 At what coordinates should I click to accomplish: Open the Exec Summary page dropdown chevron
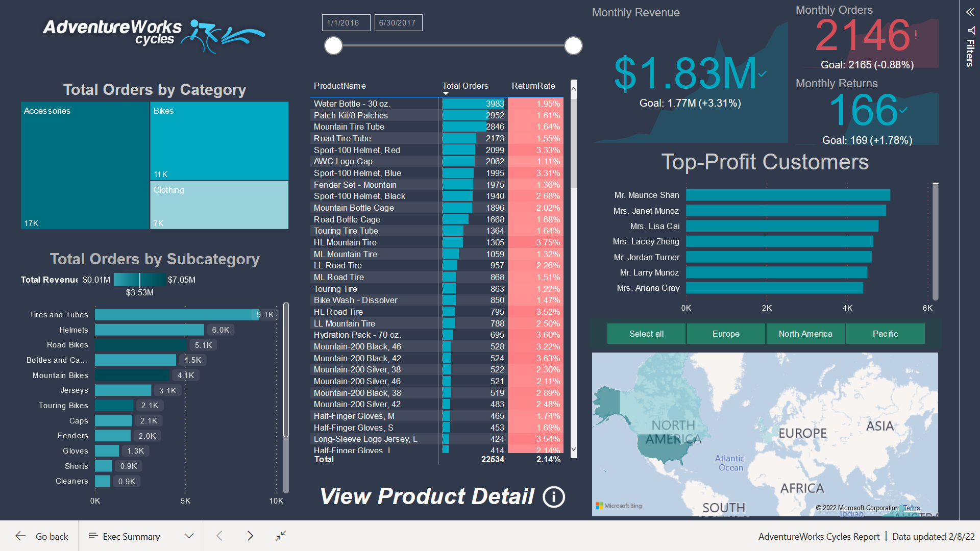tap(188, 536)
